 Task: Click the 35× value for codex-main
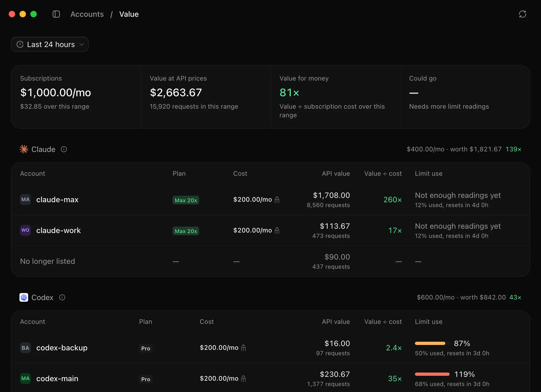(395, 378)
